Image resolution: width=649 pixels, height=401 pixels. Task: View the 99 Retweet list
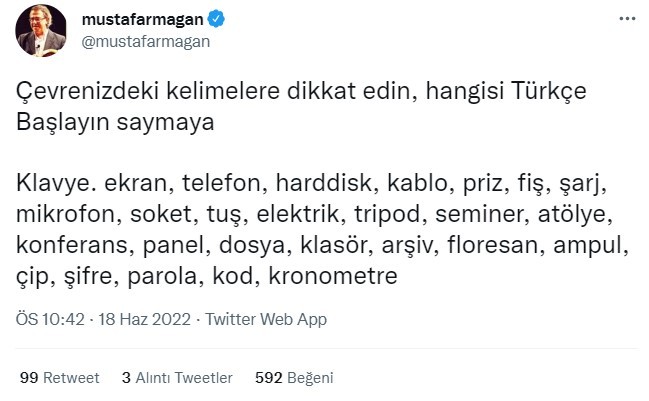(x=59, y=378)
